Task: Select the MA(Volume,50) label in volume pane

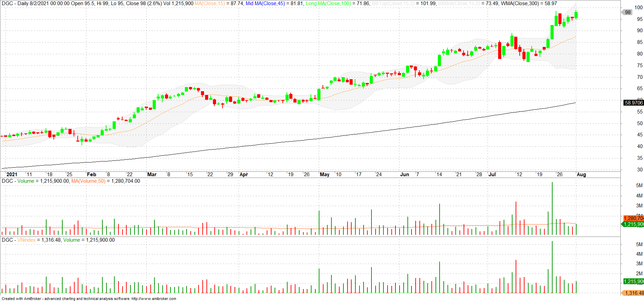Action: tap(88, 181)
